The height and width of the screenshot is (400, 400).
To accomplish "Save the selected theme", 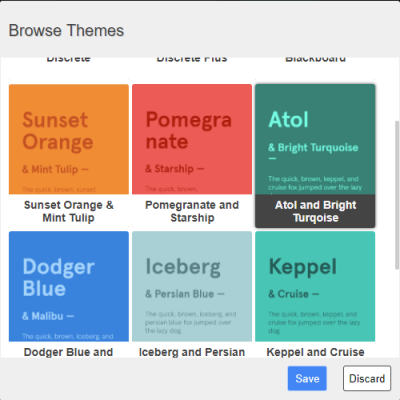I will (x=307, y=378).
